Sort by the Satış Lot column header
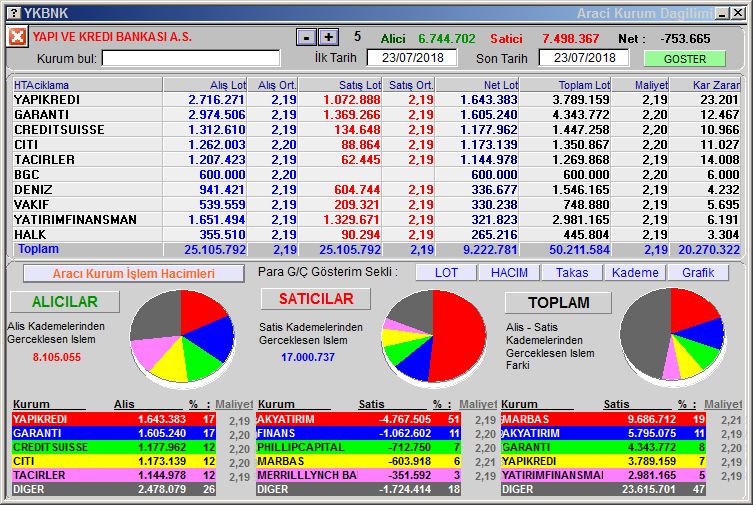This screenshot has width=753, height=505. tap(340, 85)
